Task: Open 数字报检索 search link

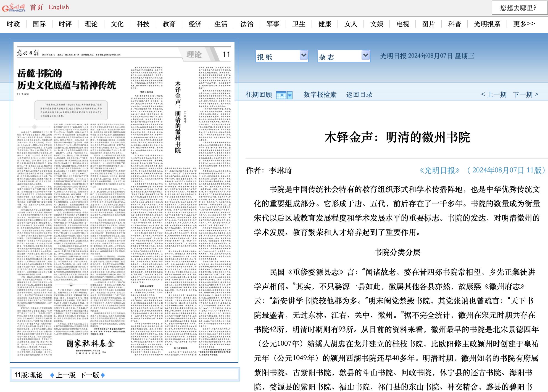Action: [x=320, y=95]
